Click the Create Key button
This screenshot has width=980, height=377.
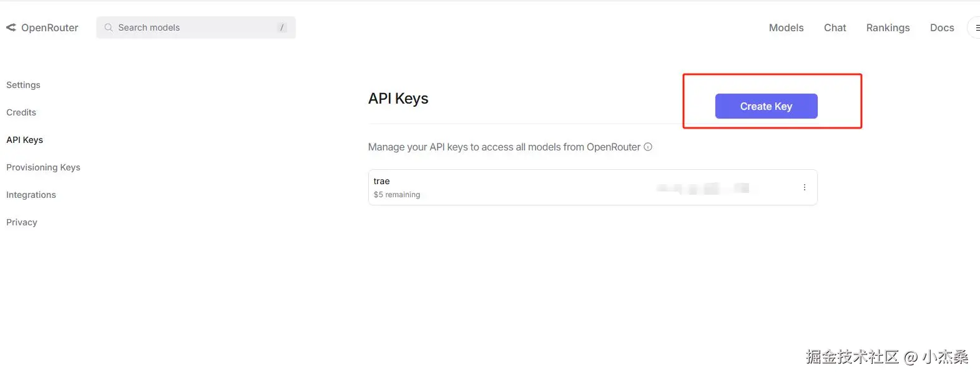pyautogui.click(x=766, y=106)
